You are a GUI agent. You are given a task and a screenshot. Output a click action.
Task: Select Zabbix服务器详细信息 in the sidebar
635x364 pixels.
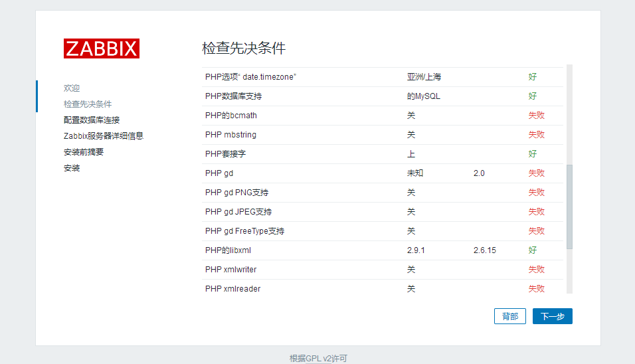(x=104, y=136)
